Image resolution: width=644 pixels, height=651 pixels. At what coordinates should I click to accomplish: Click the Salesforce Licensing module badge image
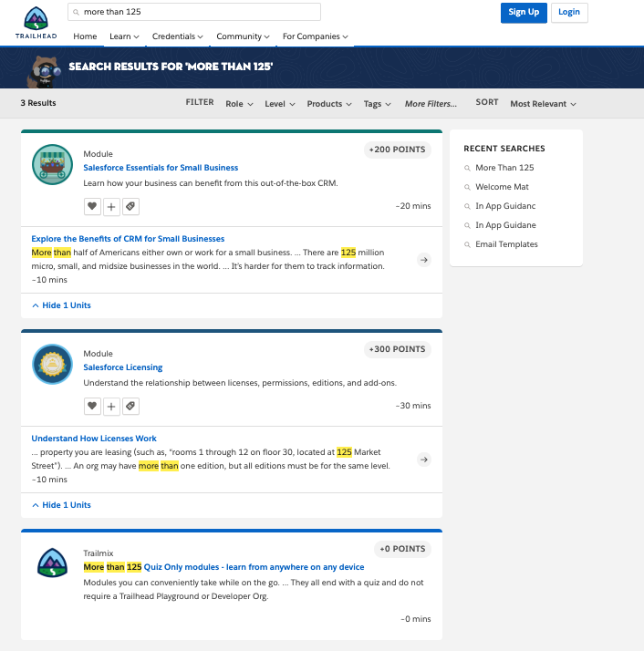tap(52, 364)
